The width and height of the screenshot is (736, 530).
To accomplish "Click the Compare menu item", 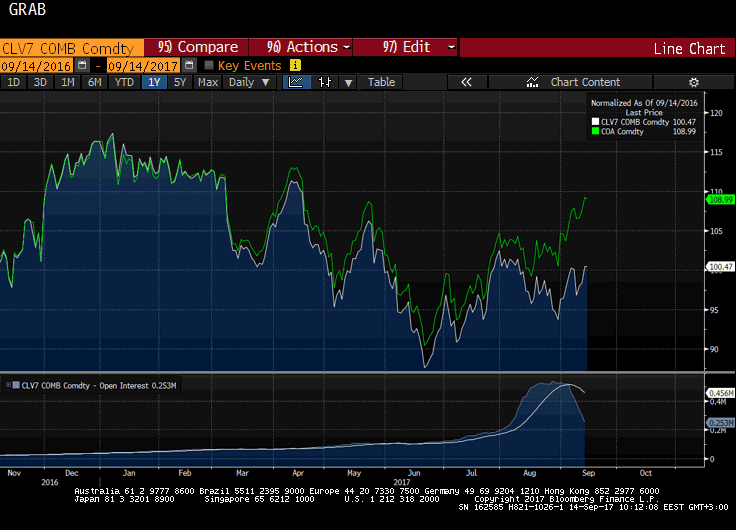I will tap(200, 47).
